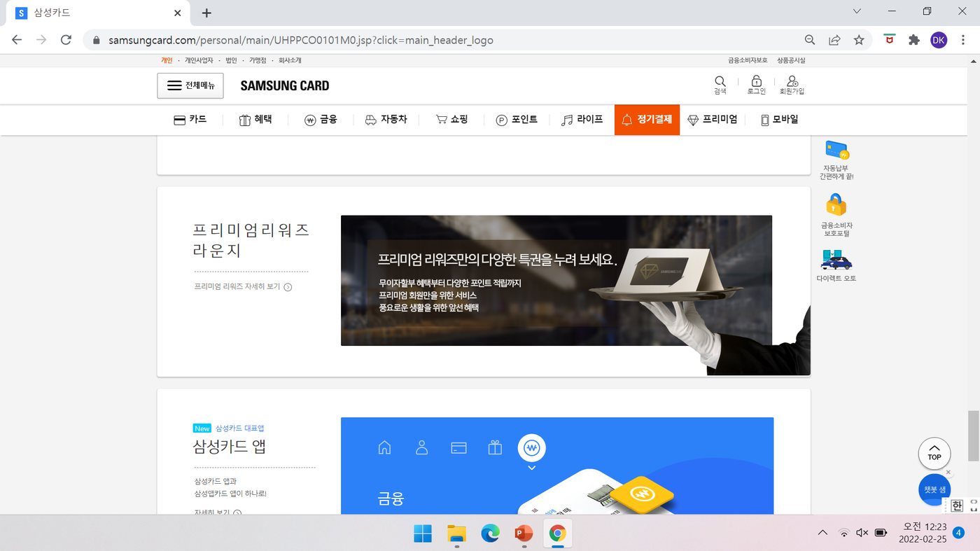The height and width of the screenshot is (551, 980).
Task: Open 프리미엄 리워즈 자세히 보기 link
Action: click(243, 286)
